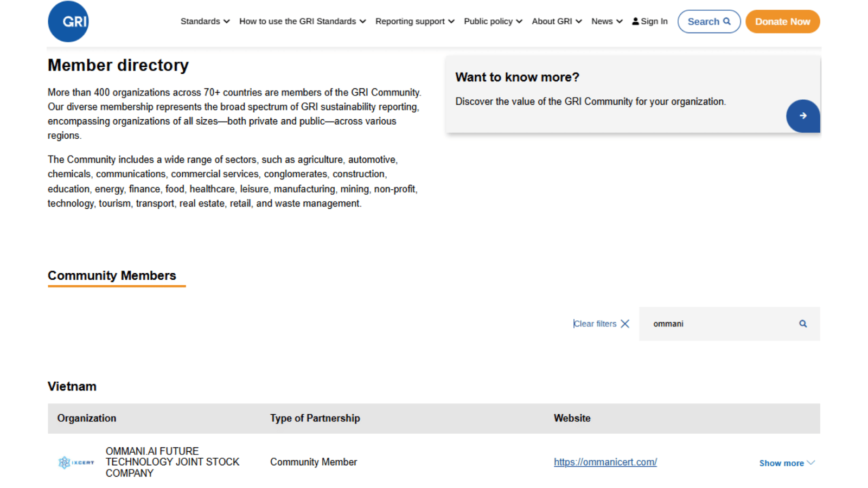
Task: Click the magnifier icon in the member search field
Action: [802, 324]
